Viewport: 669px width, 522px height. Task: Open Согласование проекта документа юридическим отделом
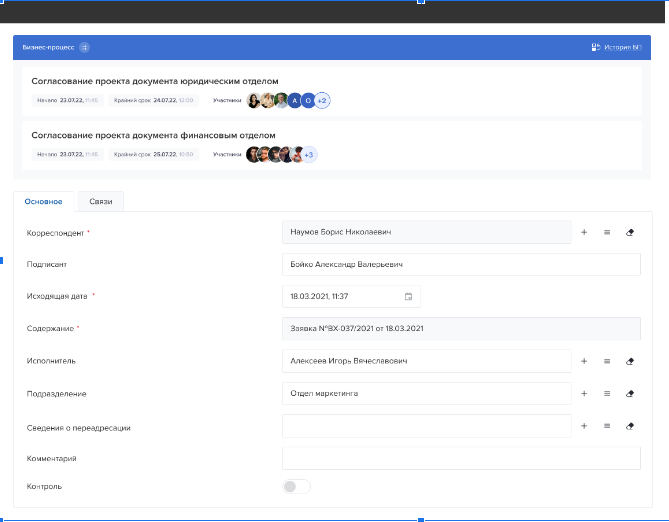(154, 81)
